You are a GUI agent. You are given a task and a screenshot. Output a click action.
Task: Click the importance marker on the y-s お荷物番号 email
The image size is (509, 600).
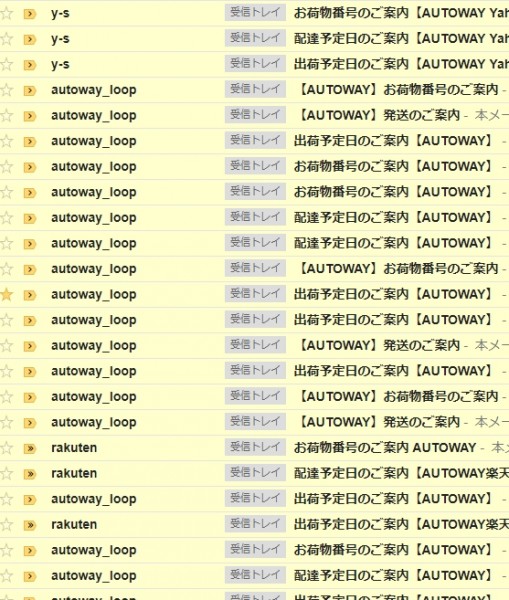(x=29, y=14)
